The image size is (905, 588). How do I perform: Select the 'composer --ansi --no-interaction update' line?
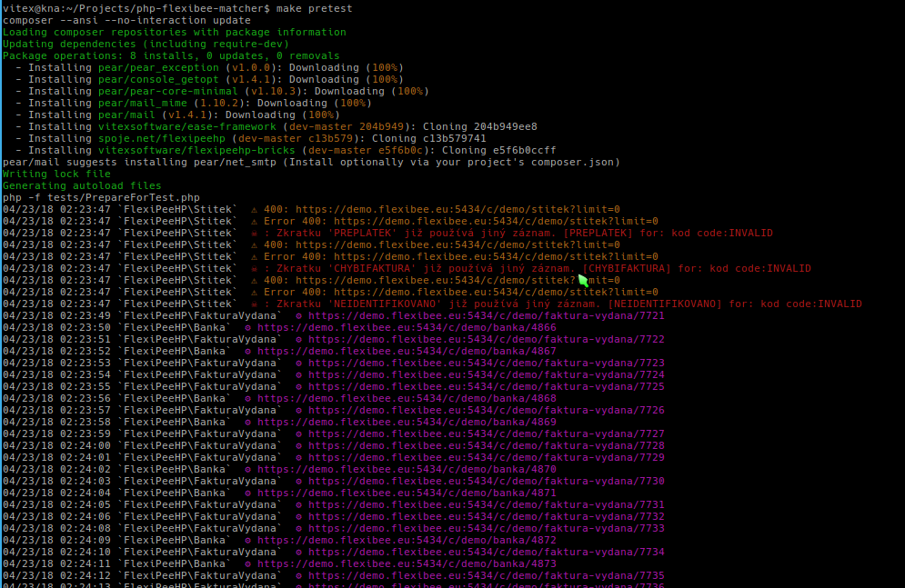pos(126,20)
